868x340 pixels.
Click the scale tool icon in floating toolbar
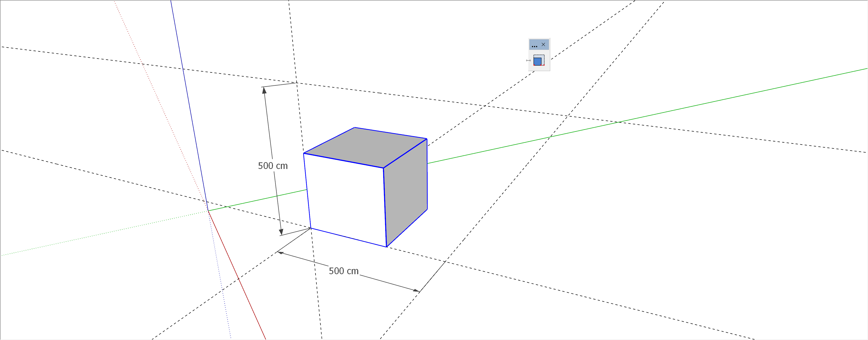(539, 61)
